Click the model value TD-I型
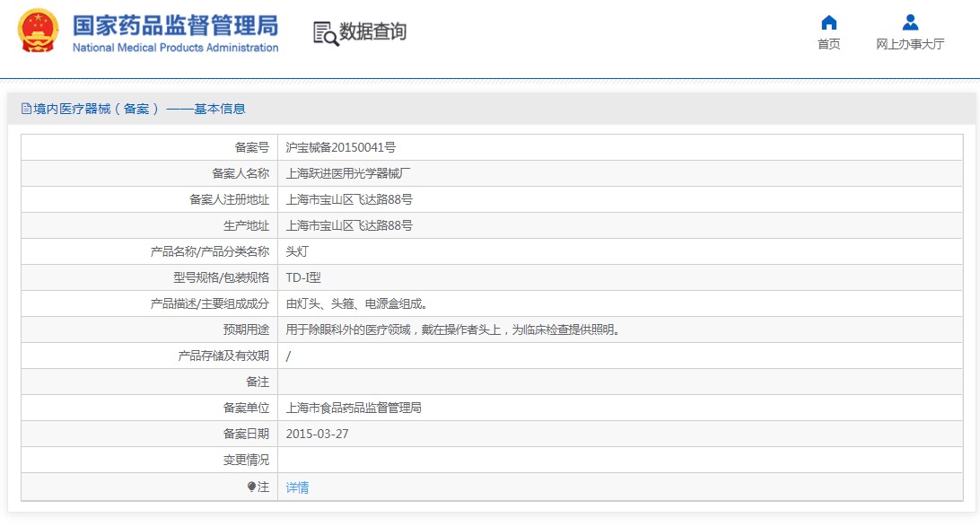Image resolution: width=980 pixels, height=527 pixels. pyautogui.click(x=303, y=277)
